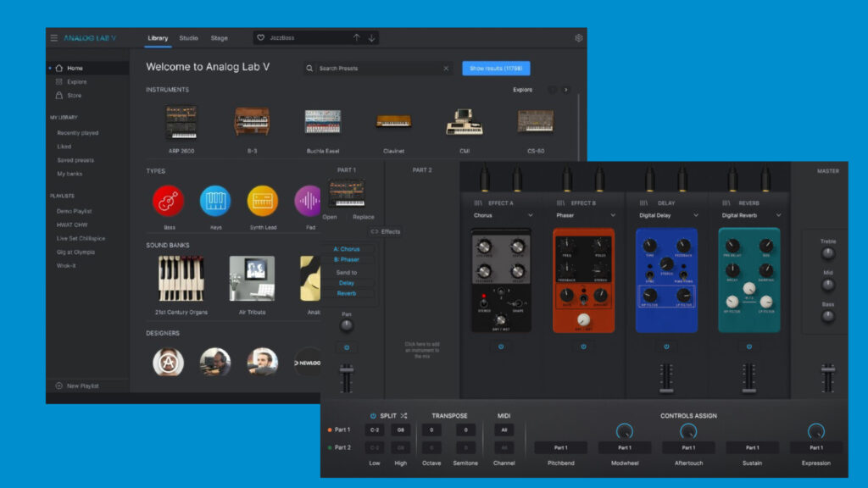
Task: Toggle the Effect A Chorus power button
Action: [x=500, y=346]
